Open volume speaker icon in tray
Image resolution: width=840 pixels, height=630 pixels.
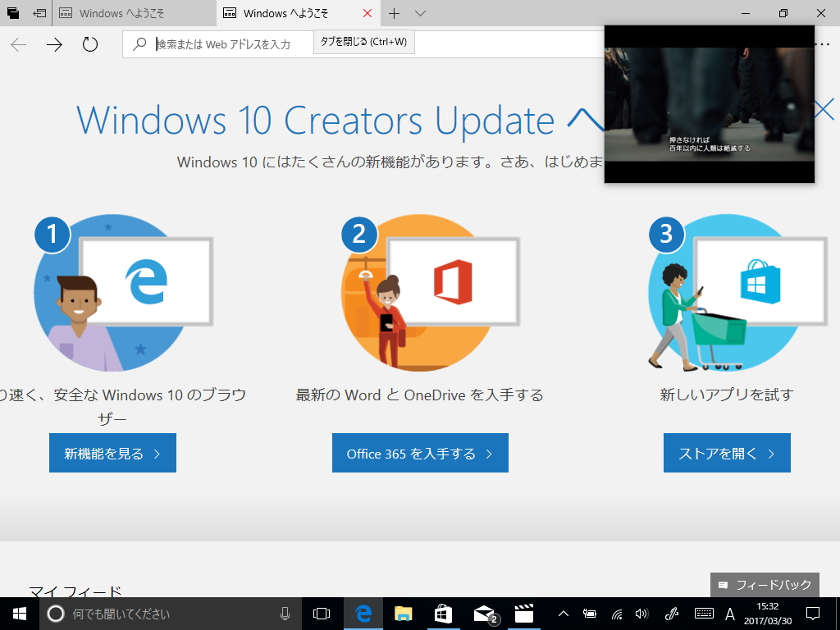[641, 614]
